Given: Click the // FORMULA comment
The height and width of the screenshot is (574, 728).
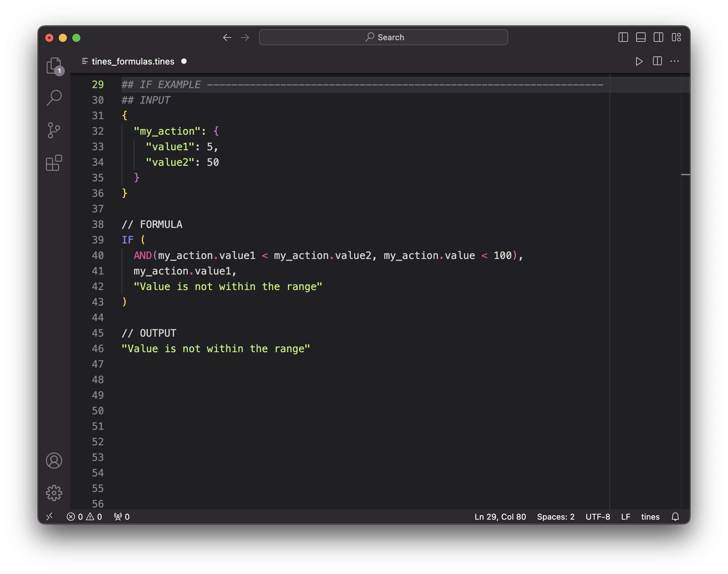Looking at the screenshot, I should 152,225.
